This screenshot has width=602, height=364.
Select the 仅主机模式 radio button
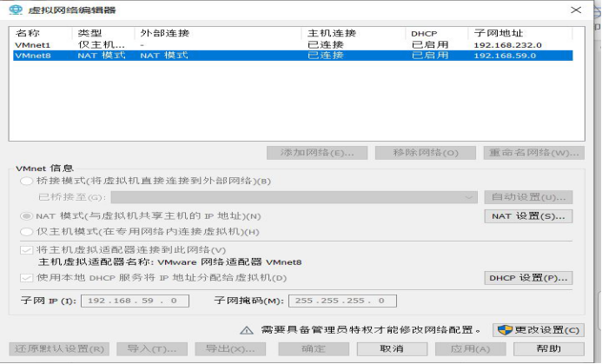(x=26, y=232)
